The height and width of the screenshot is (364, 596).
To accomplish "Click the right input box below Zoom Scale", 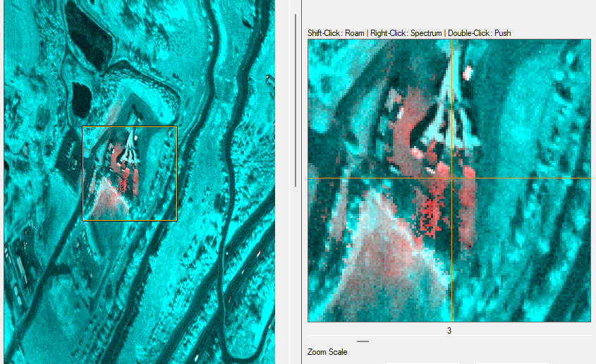I will (512, 362).
